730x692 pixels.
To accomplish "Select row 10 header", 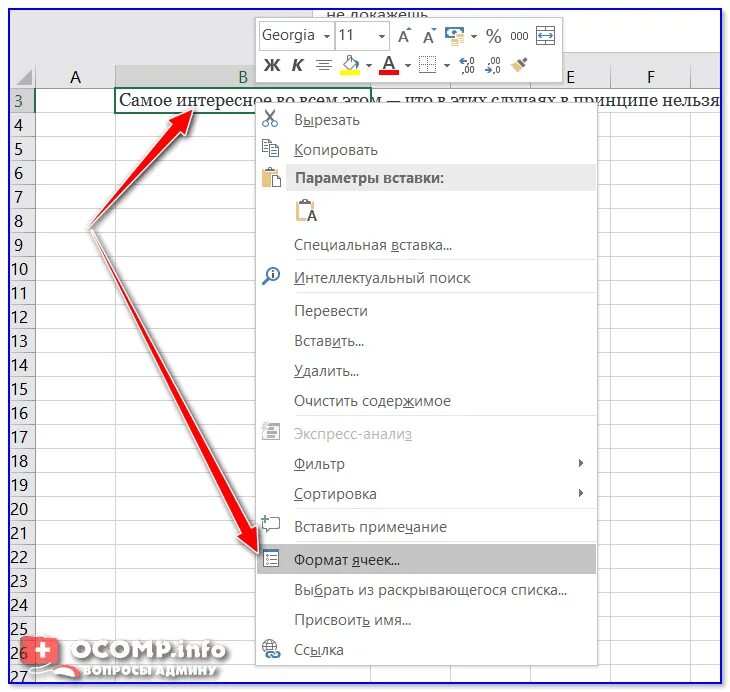I will pos(22,269).
